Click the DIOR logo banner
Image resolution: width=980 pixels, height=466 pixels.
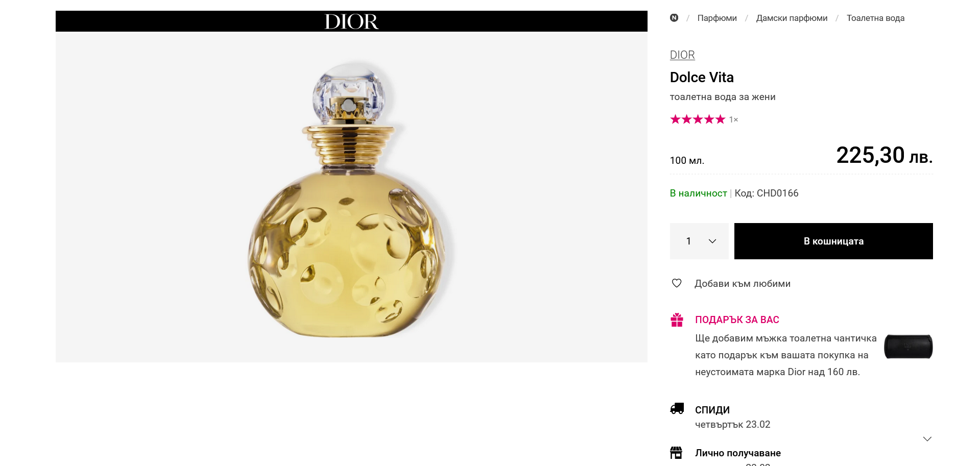[351, 21]
